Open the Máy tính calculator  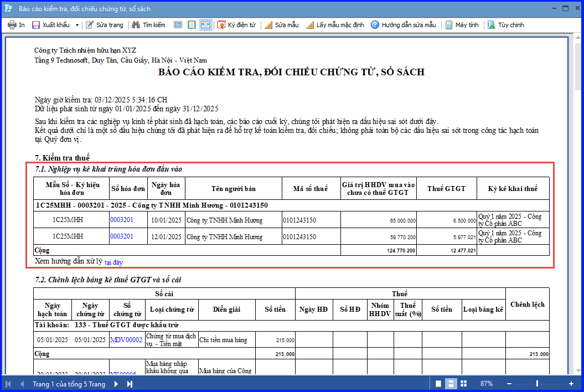pos(462,25)
